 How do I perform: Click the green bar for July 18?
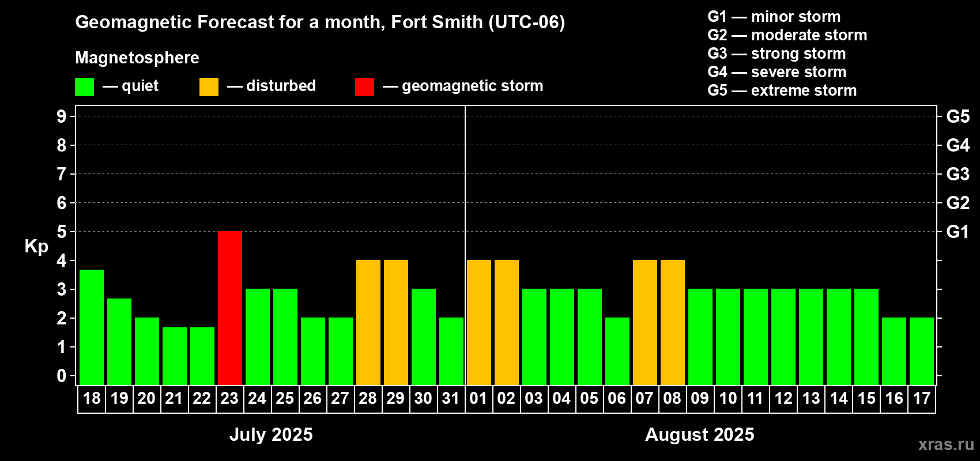tap(92, 327)
